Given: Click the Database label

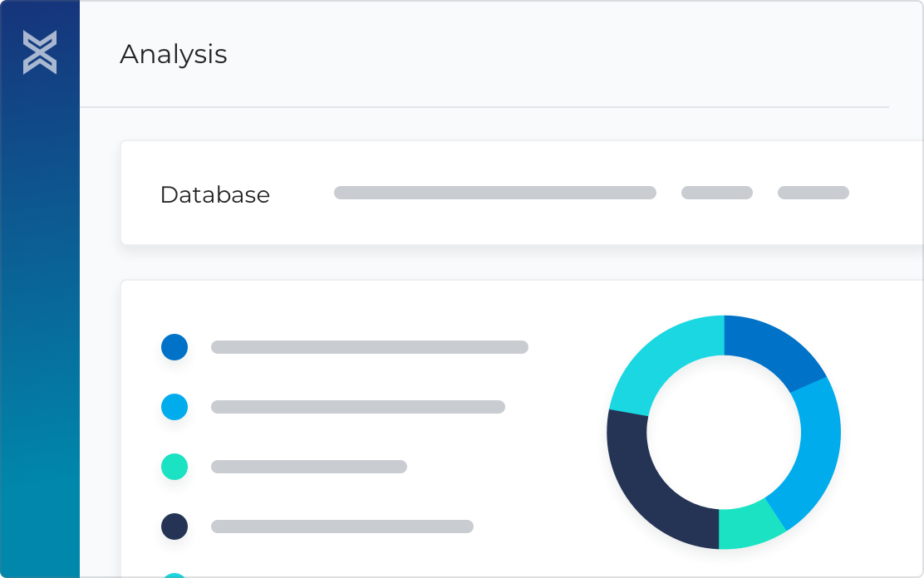Looking at the screenshot, I should [215, 194].
